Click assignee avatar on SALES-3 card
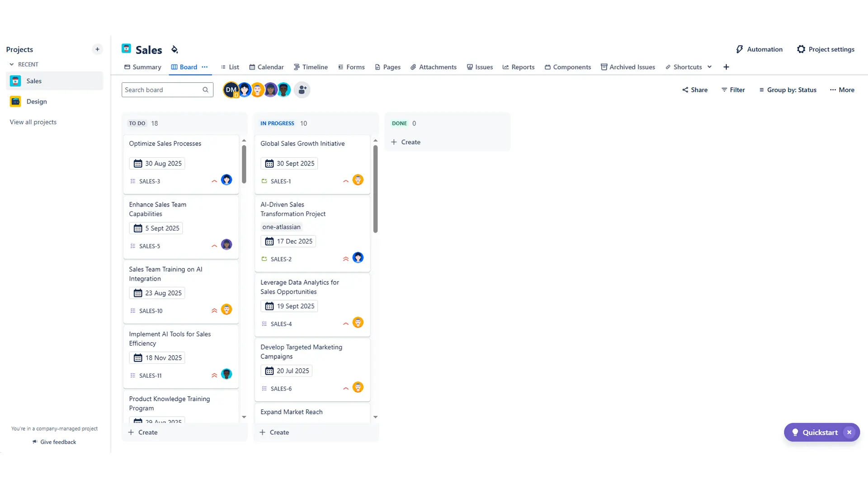Screen dimensions: 868x488 (226, 180)
